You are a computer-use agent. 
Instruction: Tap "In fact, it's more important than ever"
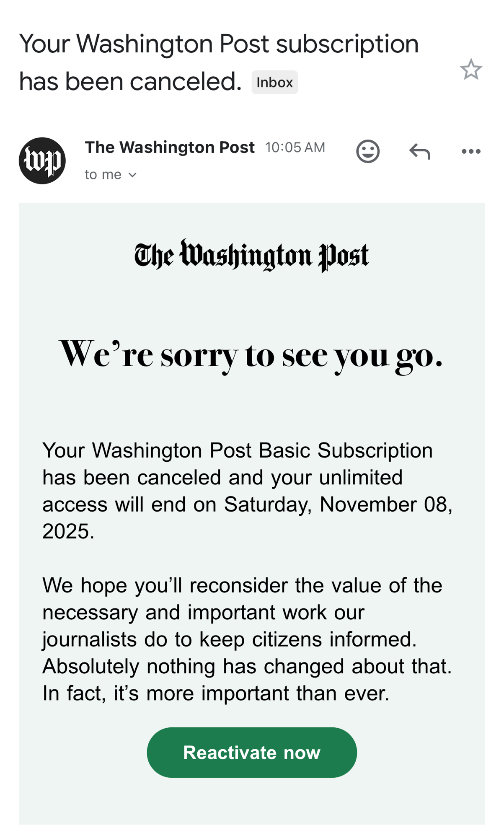[x=216, y=693]
